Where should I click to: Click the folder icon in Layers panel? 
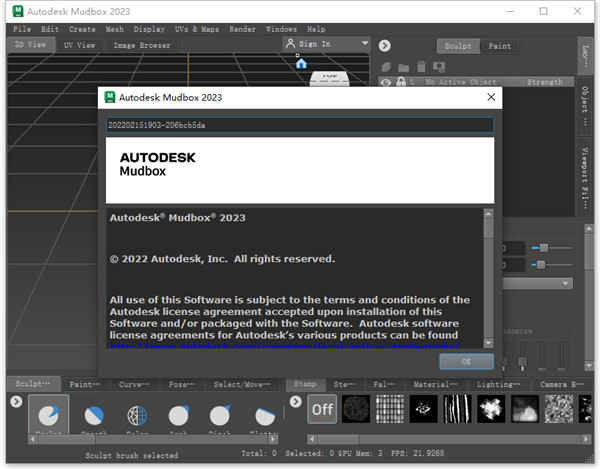point(403,68)
